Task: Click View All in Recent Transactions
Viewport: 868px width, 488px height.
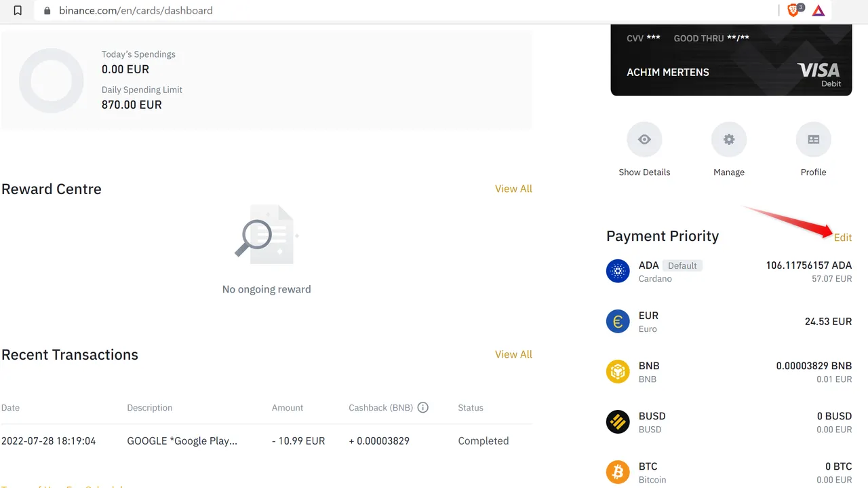Action: [x=513, y=354]
